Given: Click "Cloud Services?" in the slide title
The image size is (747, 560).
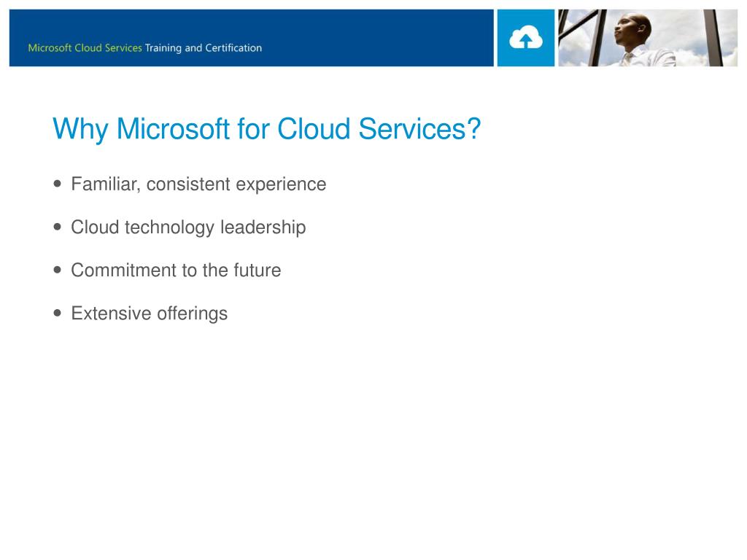Looking at the screenshot, I should [x=379, y=128].
